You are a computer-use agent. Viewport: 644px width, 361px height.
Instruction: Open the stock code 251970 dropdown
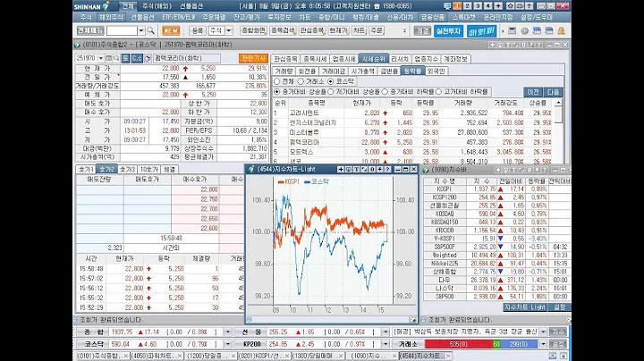tap(100, 59)
